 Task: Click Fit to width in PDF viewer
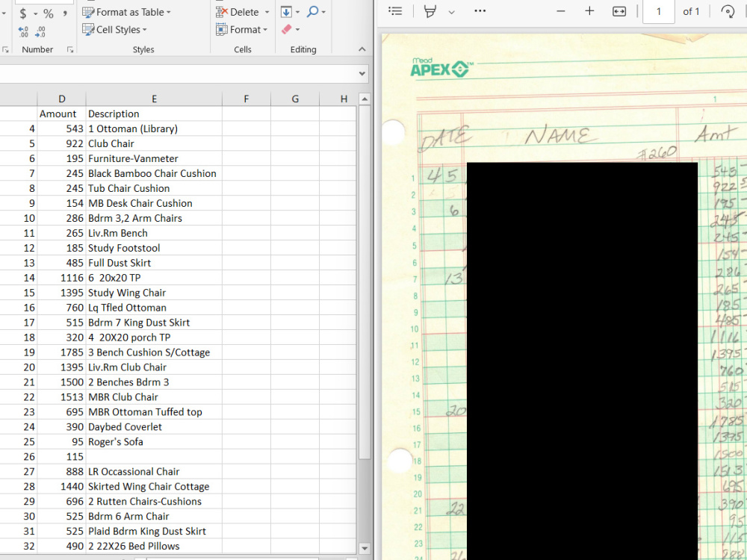pos(619,11)
